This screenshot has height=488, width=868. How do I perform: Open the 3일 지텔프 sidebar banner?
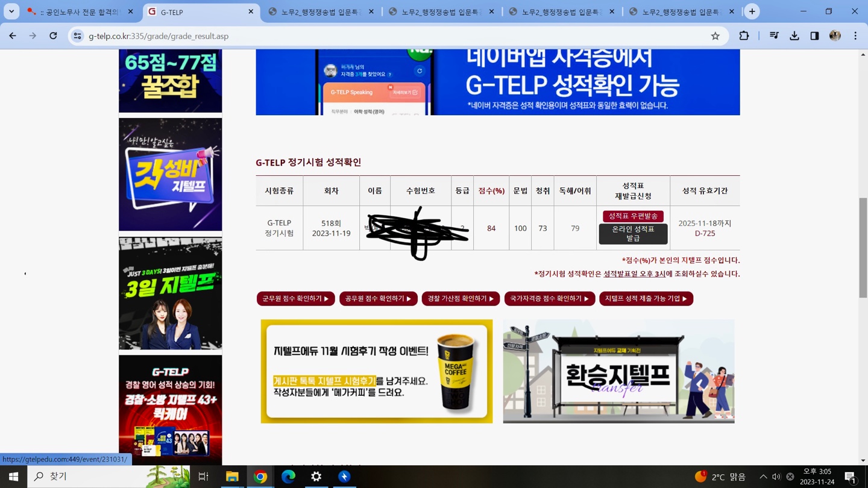pos(170,293)
